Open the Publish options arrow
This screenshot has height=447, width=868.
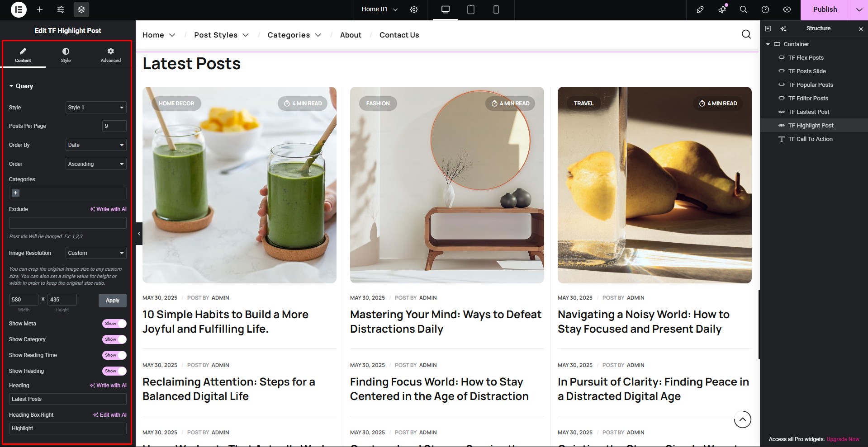859,9
